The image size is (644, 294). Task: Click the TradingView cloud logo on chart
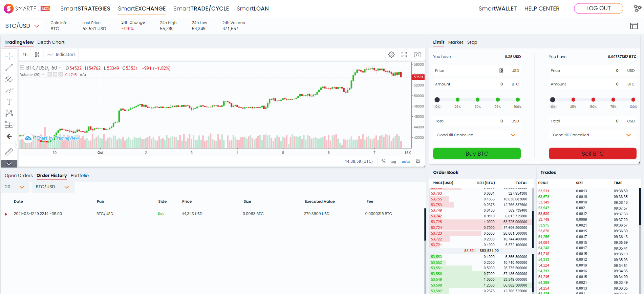(x=28, y=138)
